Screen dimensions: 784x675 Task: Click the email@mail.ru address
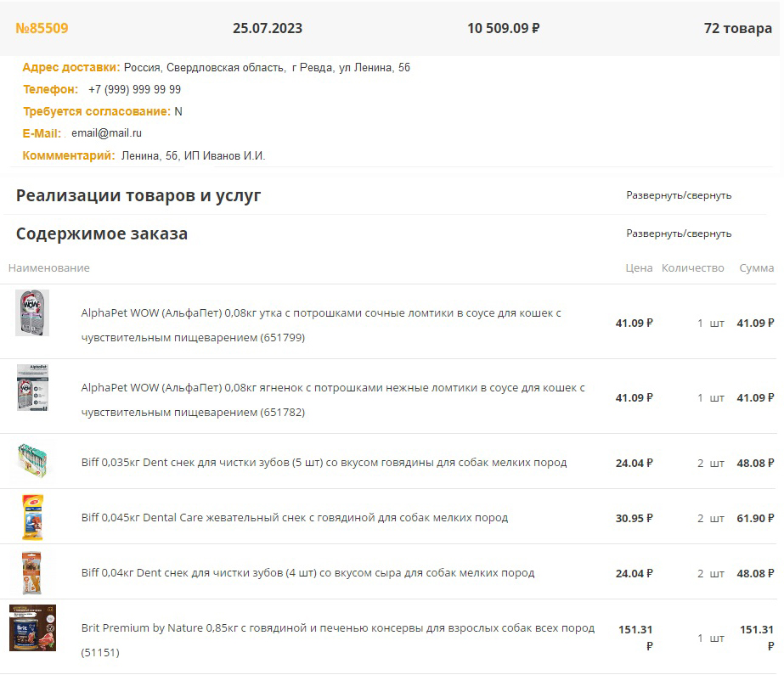106,133
